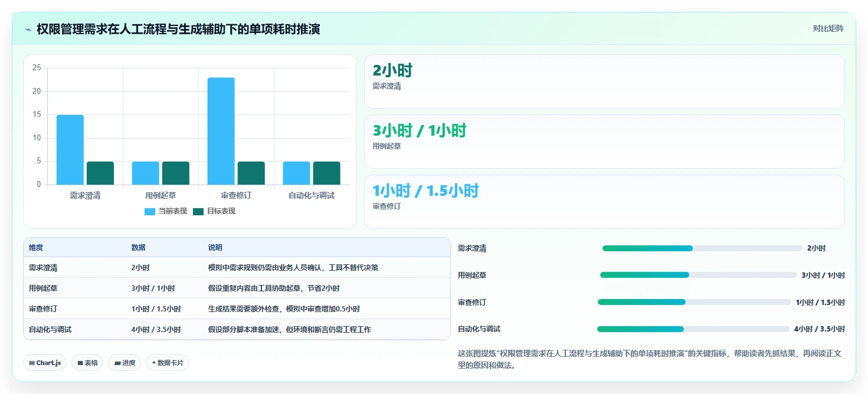868x394 pixels.
Task: Click the 需求澄清 x-axis label
Action: [85, 195]
